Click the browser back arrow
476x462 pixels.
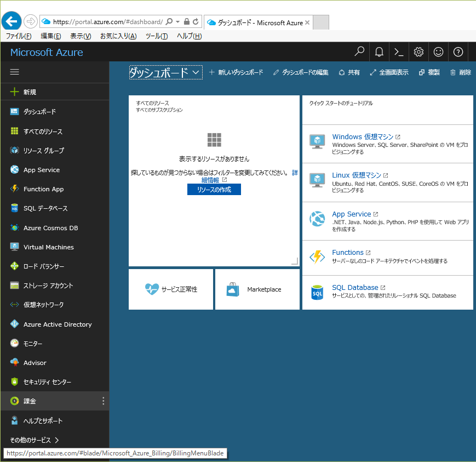(12, 21)
